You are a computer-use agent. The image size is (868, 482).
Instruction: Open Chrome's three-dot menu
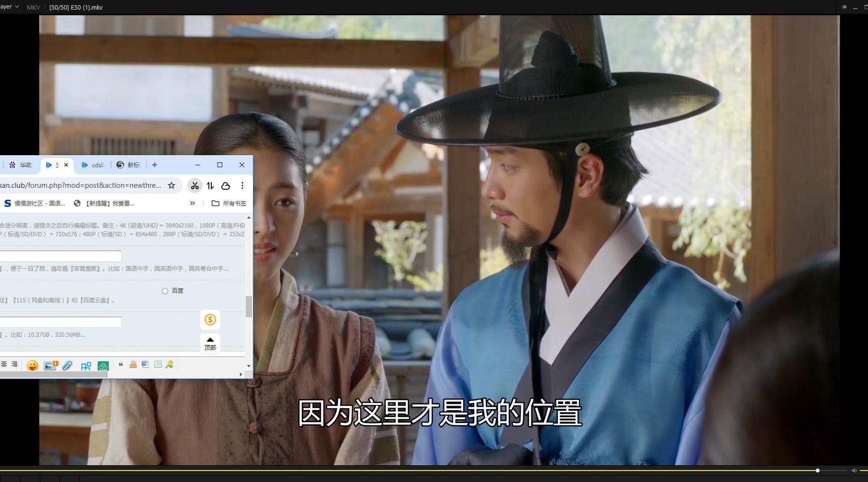click(242, 185)
